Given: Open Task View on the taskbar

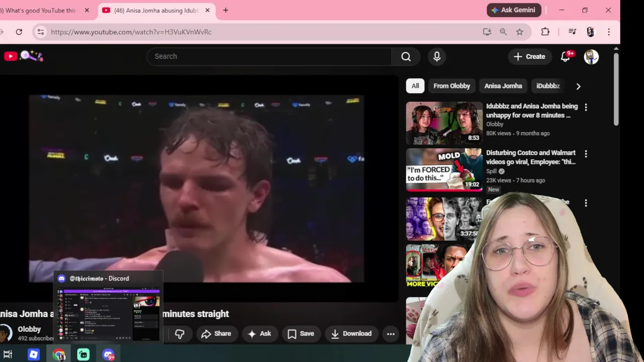Looking at the screenshot, I should [x=8, y=354].
